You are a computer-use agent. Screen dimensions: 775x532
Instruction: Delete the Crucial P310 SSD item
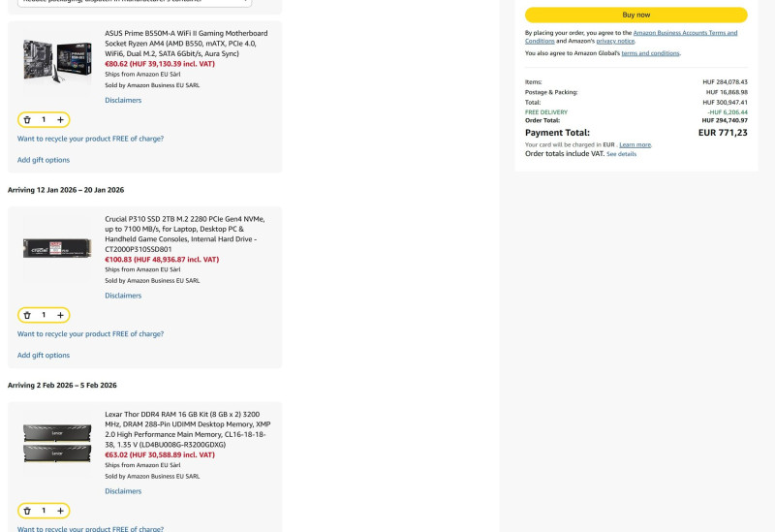[27, 315]
